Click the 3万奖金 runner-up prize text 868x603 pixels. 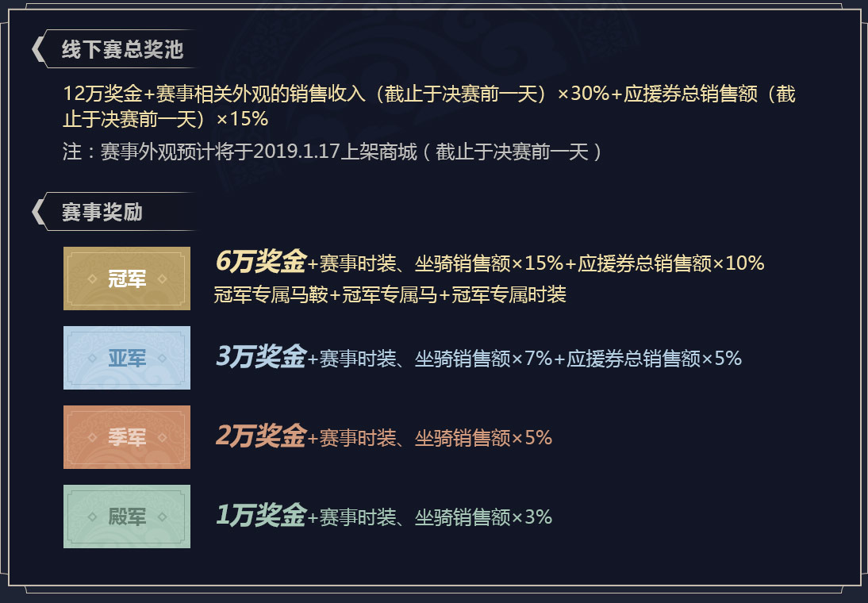(x=261, y=356)
